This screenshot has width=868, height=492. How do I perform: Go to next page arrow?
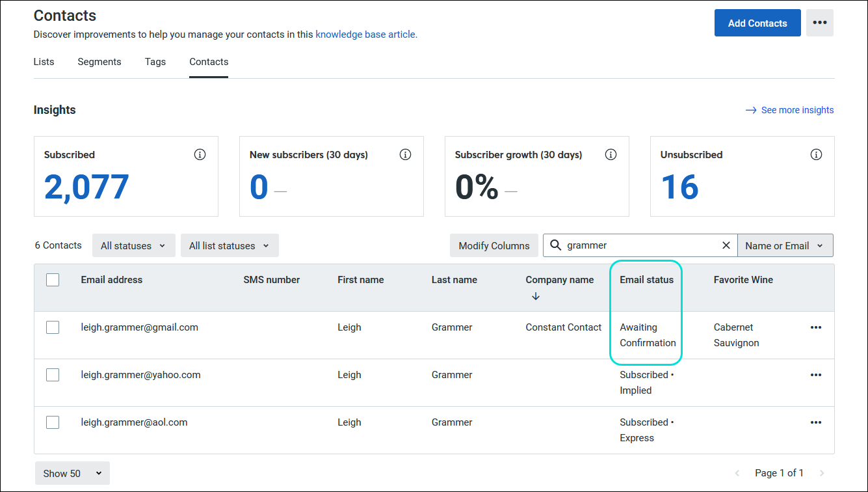coord(822,473)
